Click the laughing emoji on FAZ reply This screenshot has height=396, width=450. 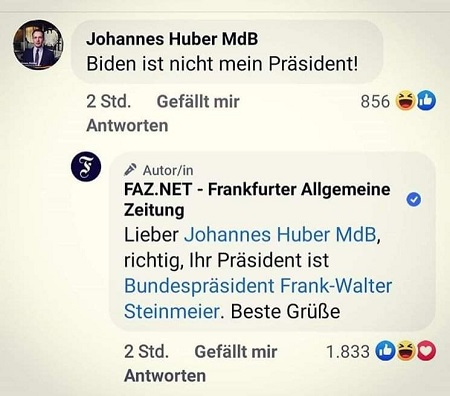tap(406, 351)
